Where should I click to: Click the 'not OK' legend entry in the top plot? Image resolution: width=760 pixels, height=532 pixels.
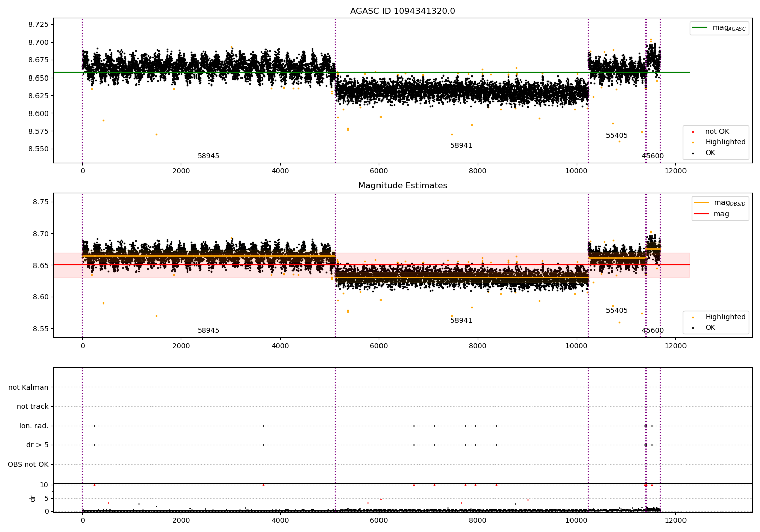[x=717, y=132]
